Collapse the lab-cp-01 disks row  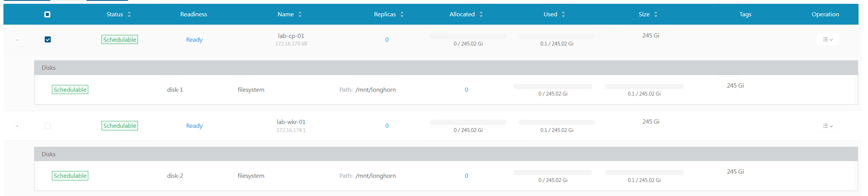point(17,40)
